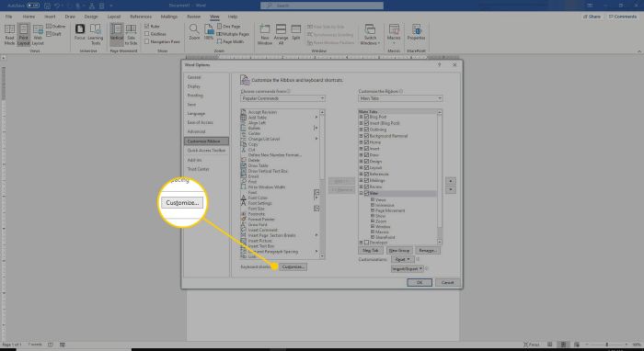The image size is (644, 351).
Task: Switch to the Insert ribbon tab
Action: (50, 17)
